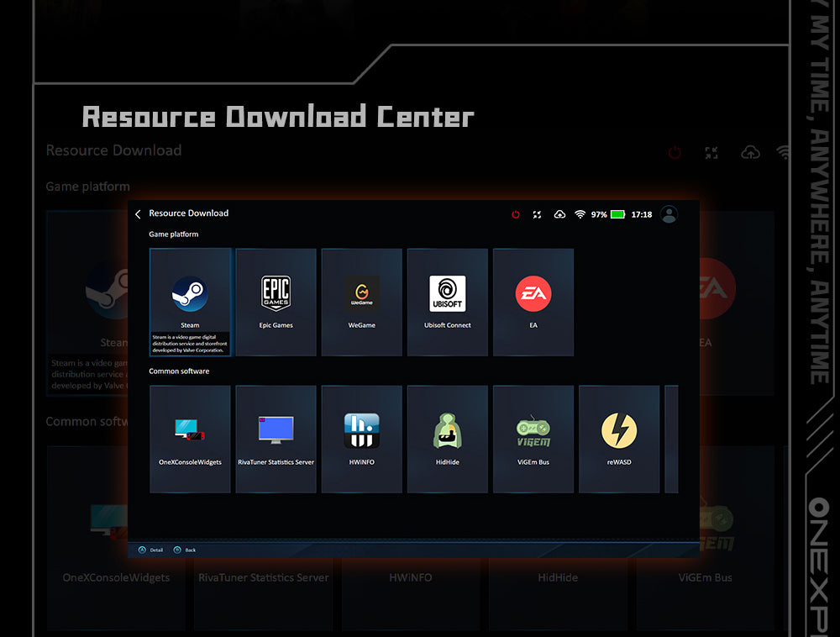The image size is (840, 637).
Task: Click the Wi-Fi status indicator
Action: tap(580, 214)
